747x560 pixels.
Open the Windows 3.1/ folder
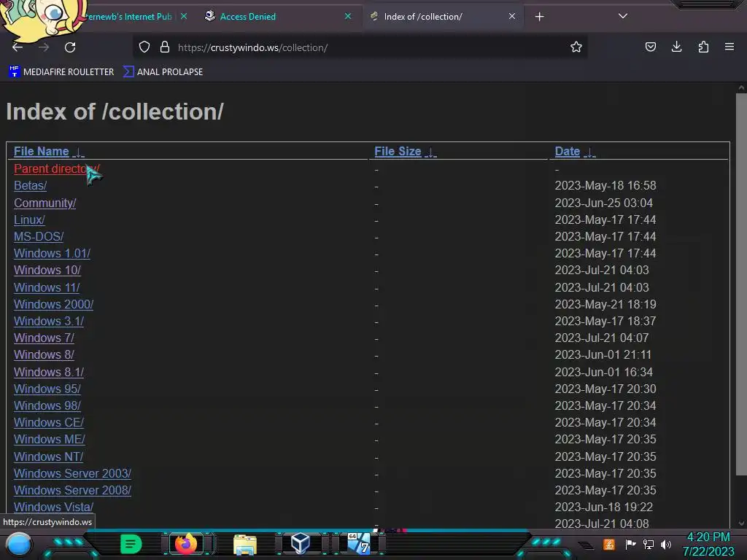click(x=49, y=322)
